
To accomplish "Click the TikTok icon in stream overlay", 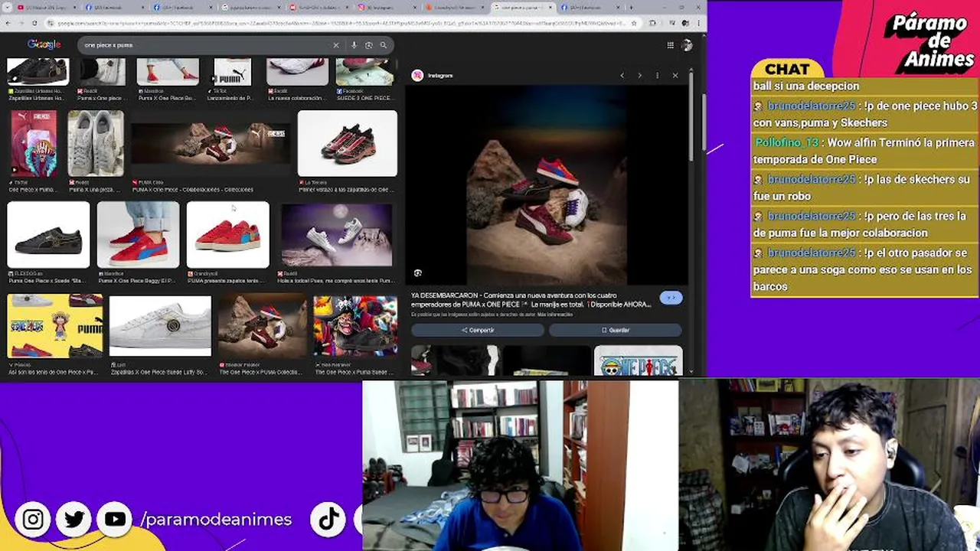I will click(329, 520).
